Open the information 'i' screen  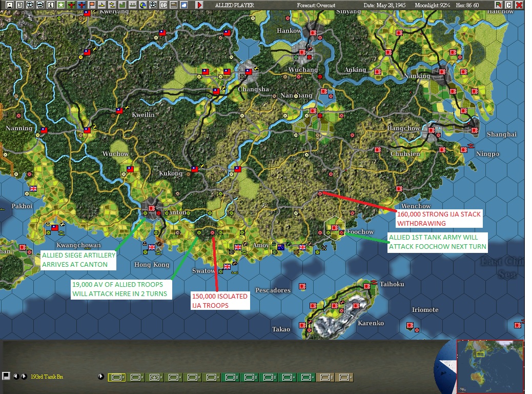point(51,5)
